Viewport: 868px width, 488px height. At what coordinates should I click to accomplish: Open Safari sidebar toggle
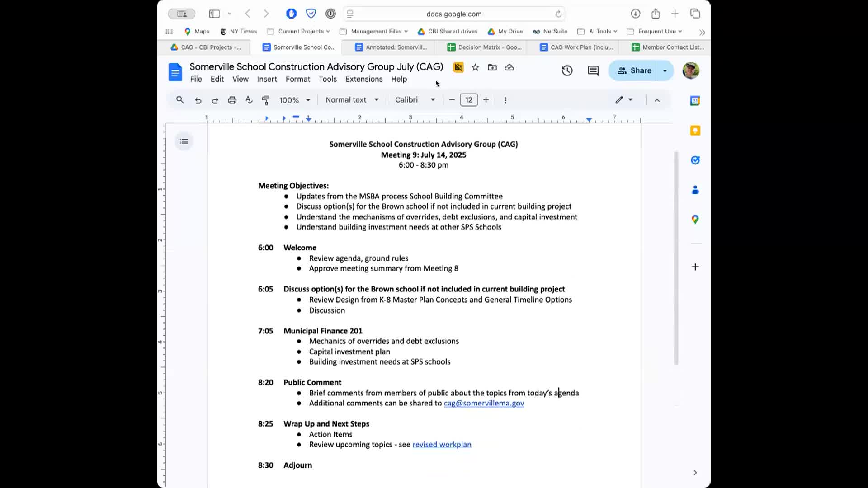[214, 14]
